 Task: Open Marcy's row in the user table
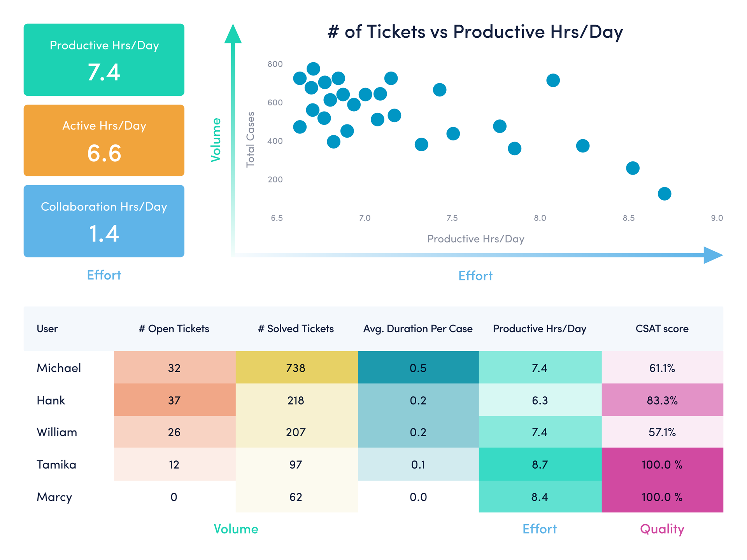pyautogui.click(x=54, y=497)
